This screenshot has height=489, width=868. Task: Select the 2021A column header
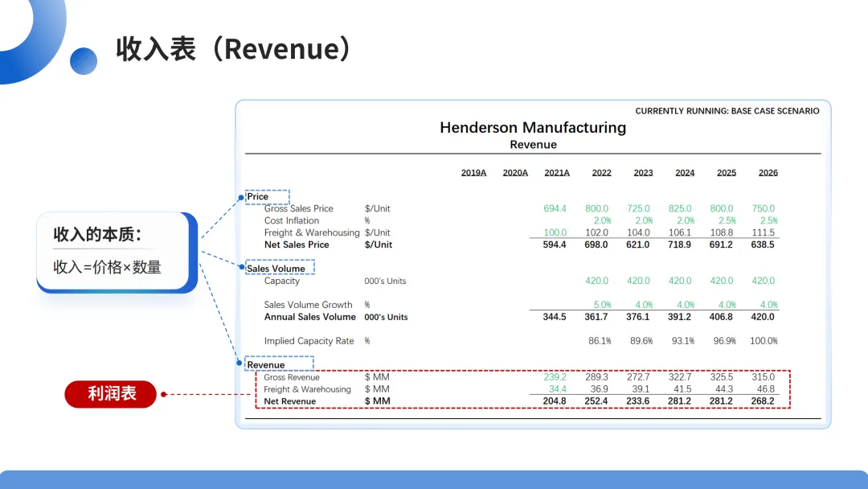557,173
